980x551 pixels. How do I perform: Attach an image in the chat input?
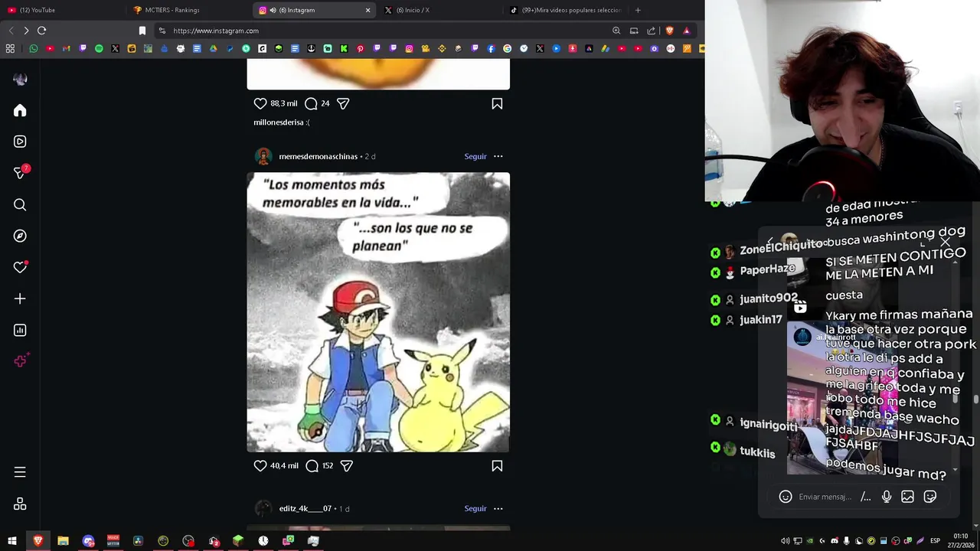point(907,497)
